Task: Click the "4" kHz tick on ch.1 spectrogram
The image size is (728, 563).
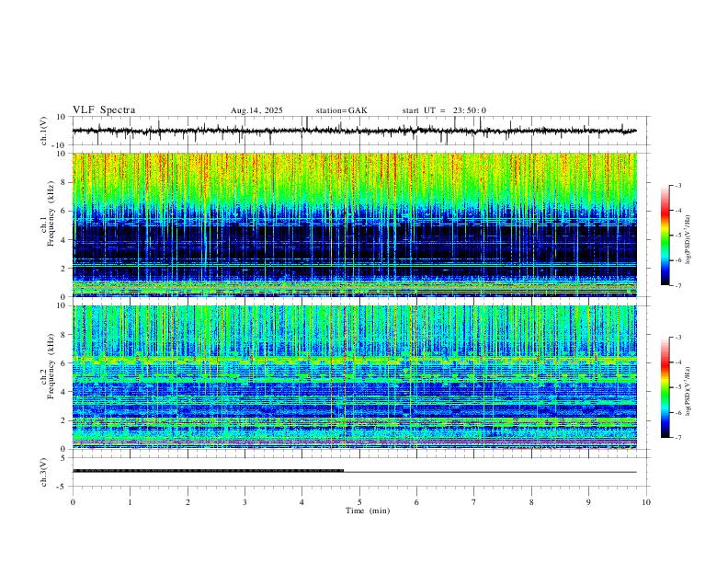Action: click(63, 240)
